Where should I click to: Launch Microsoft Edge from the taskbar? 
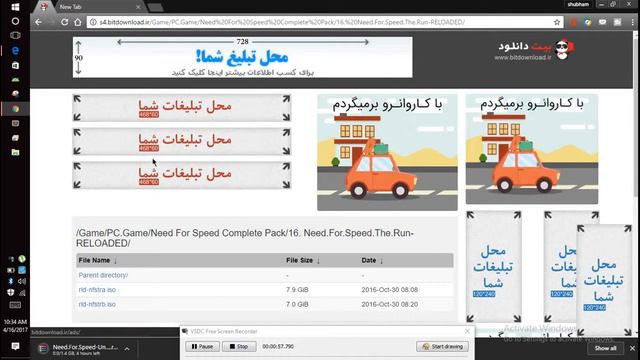(15, 51)
